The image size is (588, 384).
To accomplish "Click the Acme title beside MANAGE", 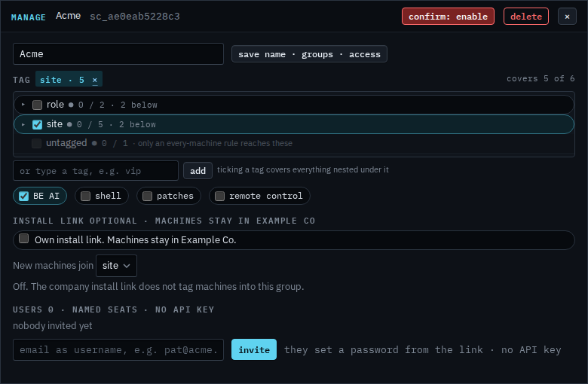I will (x=69, y=16).
